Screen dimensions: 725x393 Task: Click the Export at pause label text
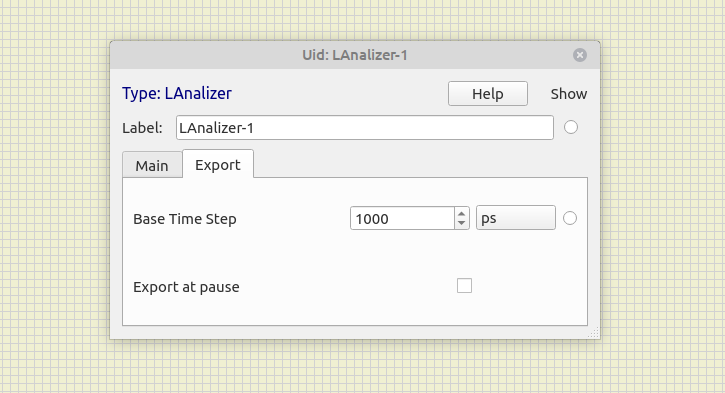click(186, 287)
